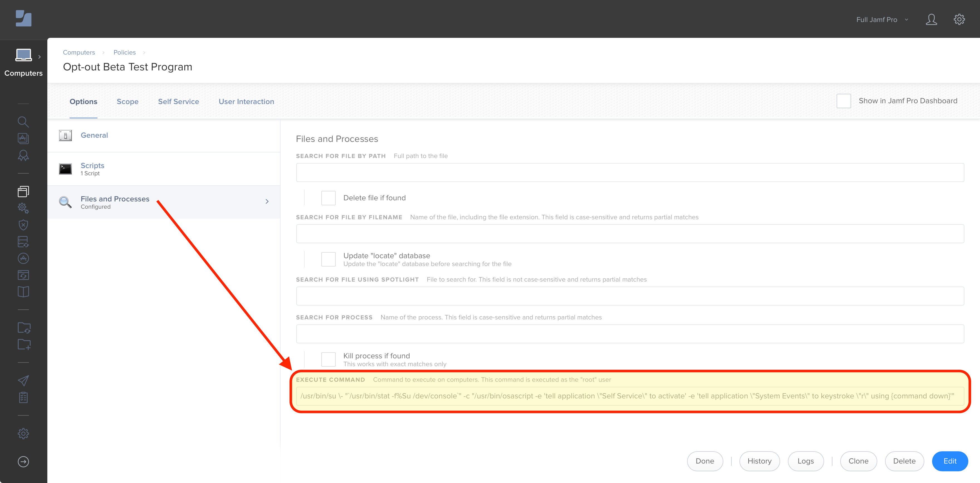Click the Scripts terminal icon
The image size is (980, 483).
pyautogui.click(x=65, y=169)
